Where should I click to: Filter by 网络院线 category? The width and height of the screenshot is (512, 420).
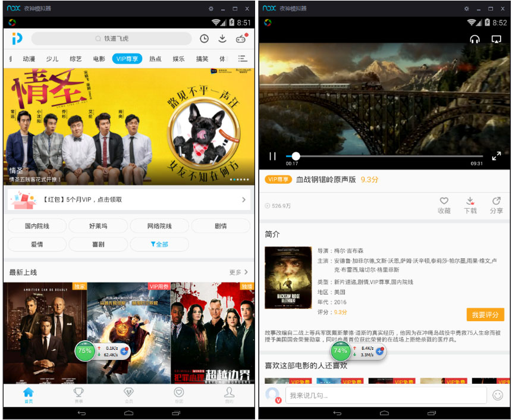(159, 226)
